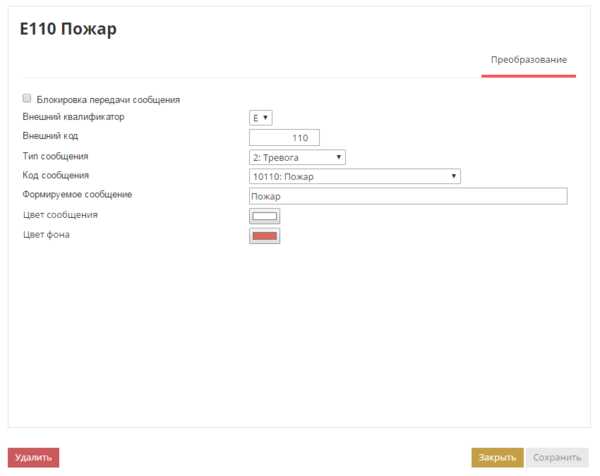The width and height of the screenshot is (600, 476).
Task: Open the Цвет сообщения white color swatch
Action: click(x=264, y=216)
